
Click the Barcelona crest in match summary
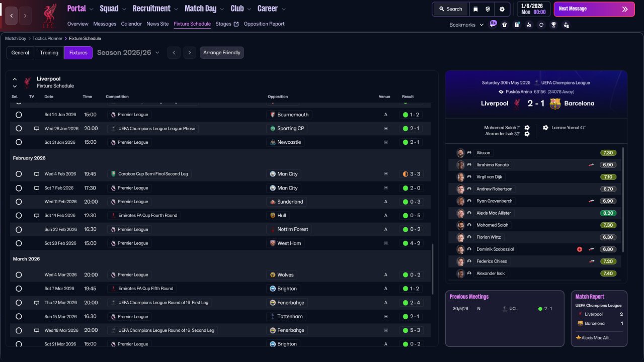pos(555,104)
